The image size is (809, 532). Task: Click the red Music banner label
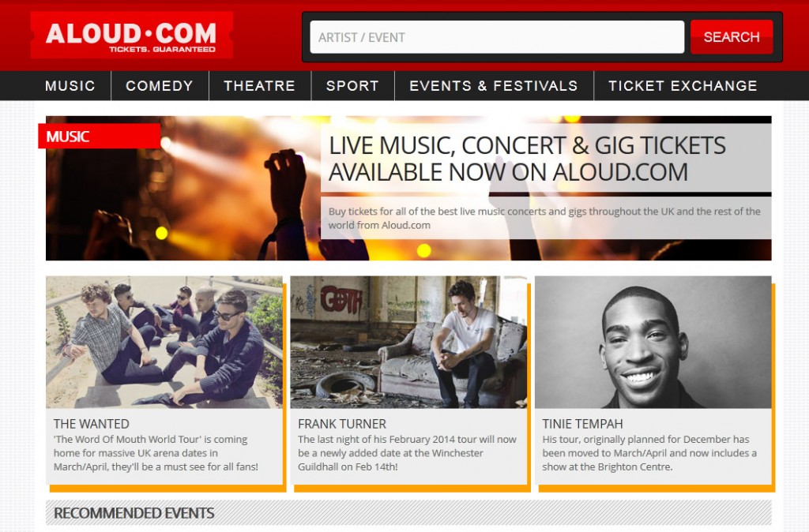[x=99, y=136]
